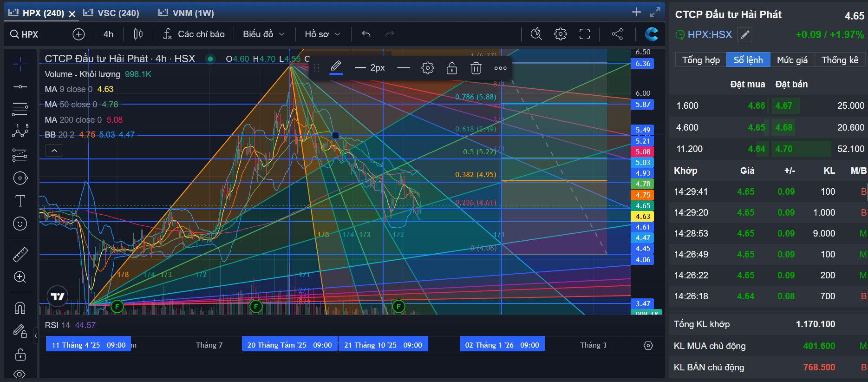Select the bid price 4.64 in the order book
The height and width of the screenshot is (382, 868).
coord(756,149)
